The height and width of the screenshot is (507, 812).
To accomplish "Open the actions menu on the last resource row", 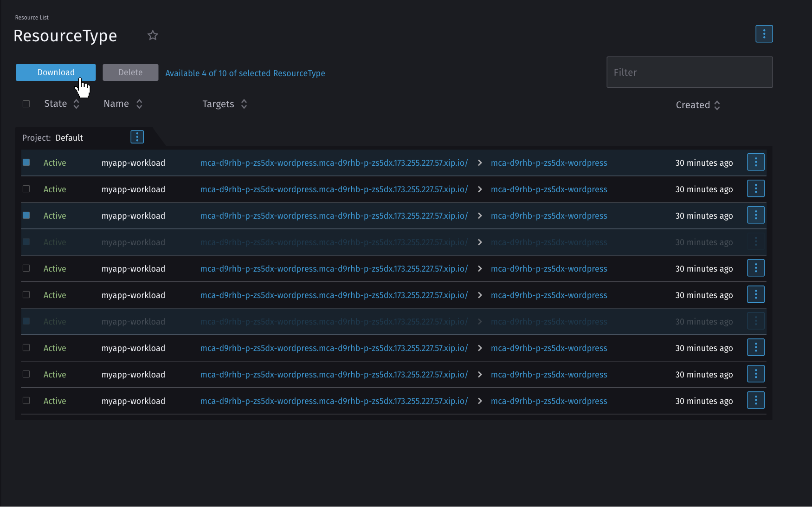I will [755, 400].
